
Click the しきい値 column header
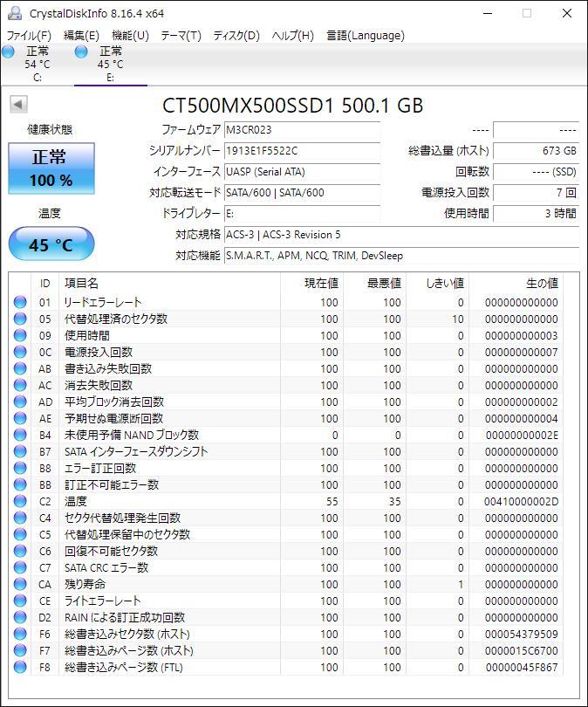click(437, 283)
